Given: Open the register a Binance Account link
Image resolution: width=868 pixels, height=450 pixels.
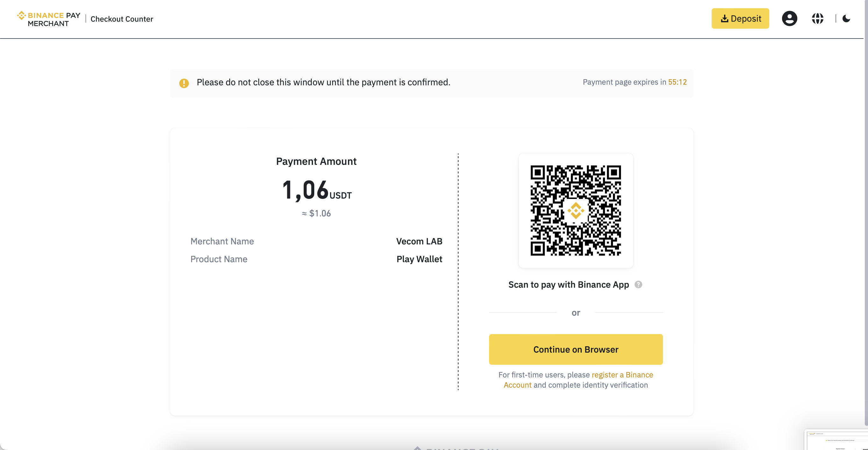Looking at the screenshot, I should tap(622, 375).
